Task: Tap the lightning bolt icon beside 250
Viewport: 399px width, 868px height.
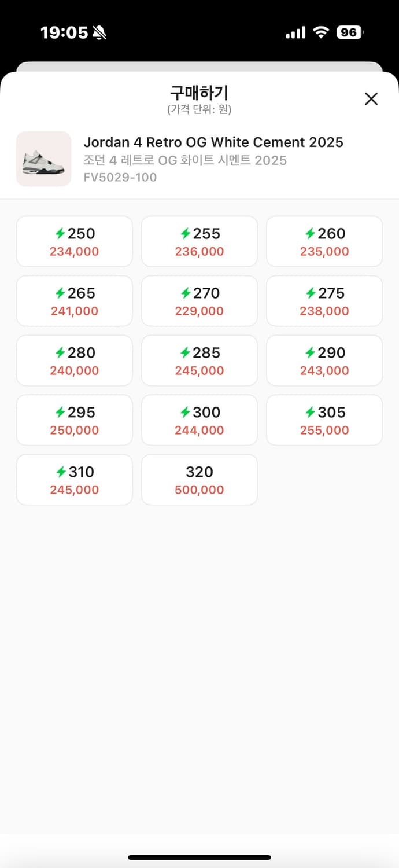Action: 60,234
